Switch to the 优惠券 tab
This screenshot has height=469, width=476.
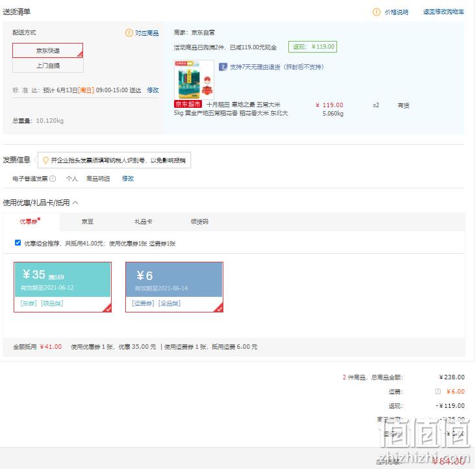pos(31,222)
